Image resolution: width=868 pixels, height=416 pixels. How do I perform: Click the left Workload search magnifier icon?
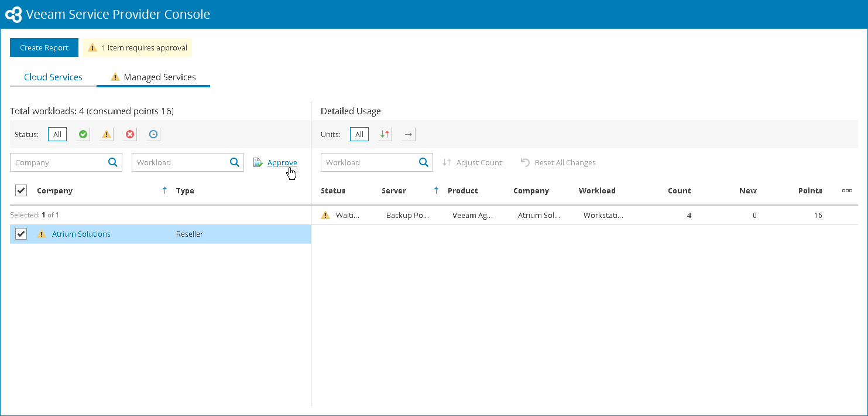tap(235, 162)
